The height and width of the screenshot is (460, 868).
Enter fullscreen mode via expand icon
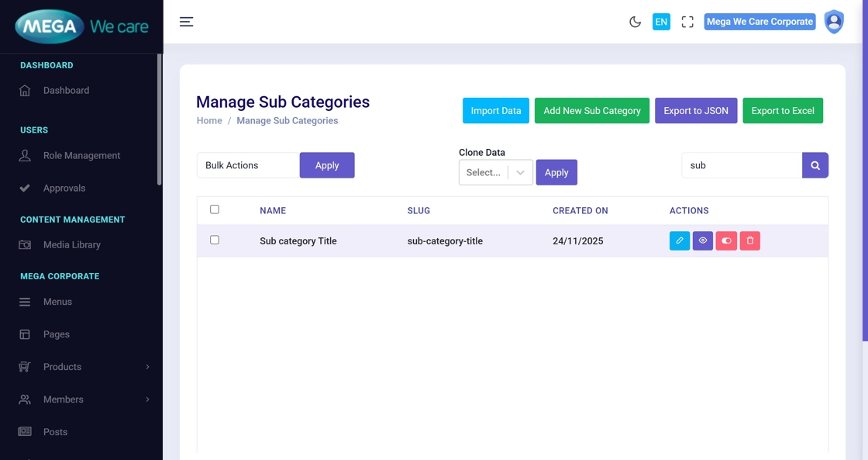pos(687,22)
